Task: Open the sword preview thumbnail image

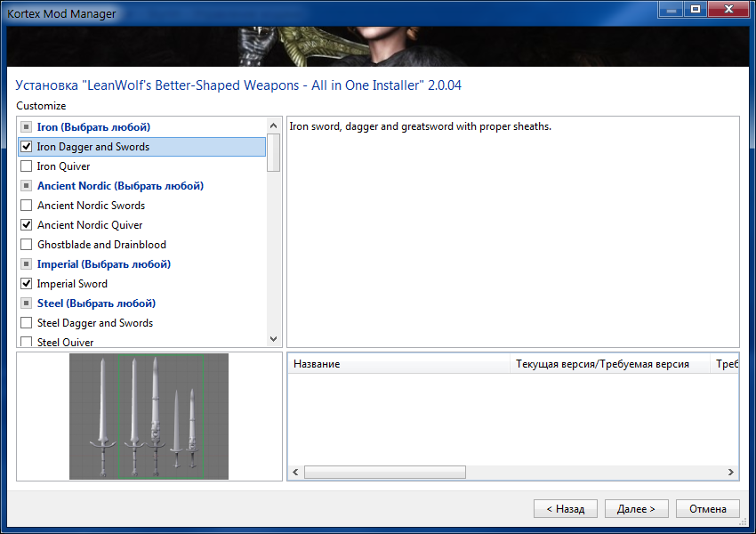Action: [149, 417]
